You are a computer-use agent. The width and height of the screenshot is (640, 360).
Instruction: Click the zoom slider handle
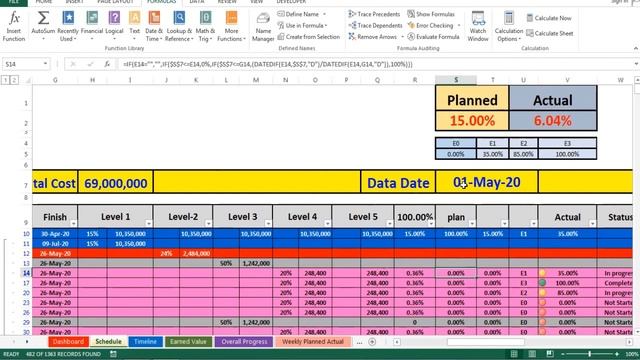click(589, 354)
